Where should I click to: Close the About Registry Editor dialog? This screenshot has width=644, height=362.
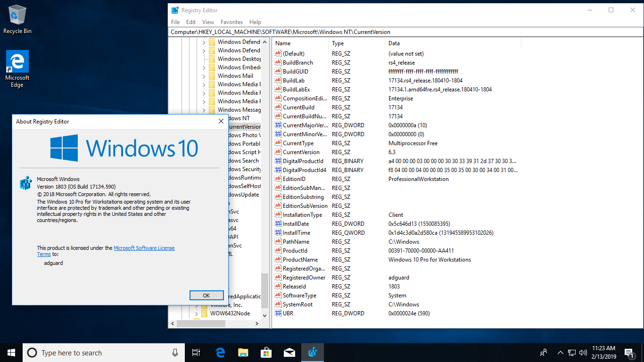tap(221, 121)
